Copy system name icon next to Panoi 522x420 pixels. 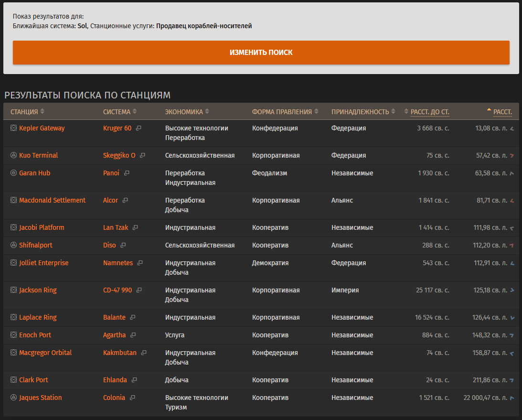pos(127,173)
